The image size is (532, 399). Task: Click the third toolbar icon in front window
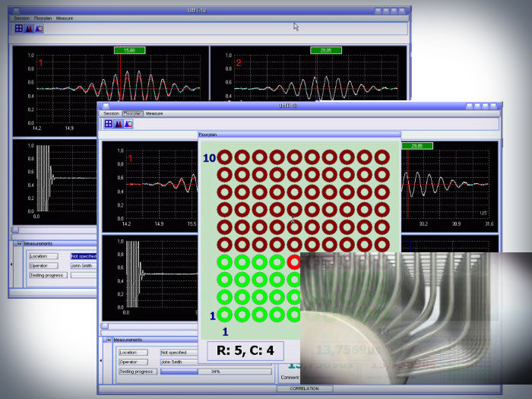[128, 123]
